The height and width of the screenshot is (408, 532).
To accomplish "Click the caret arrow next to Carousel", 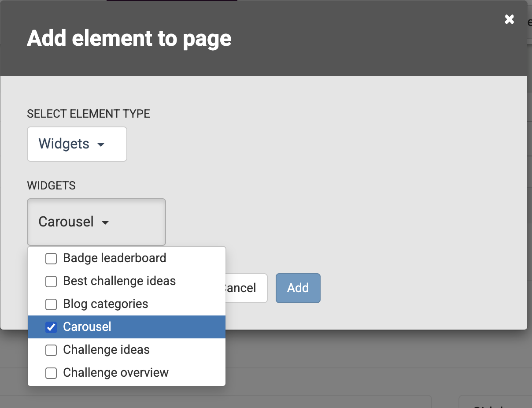I will click(x=105, y=223).
